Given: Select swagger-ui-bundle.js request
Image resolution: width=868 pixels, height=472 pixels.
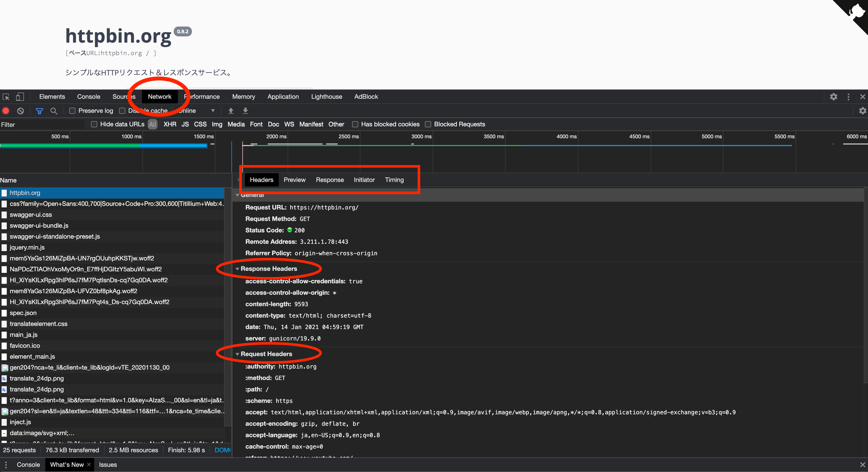Looking at the screenshot, I should [x=39, y=226].
